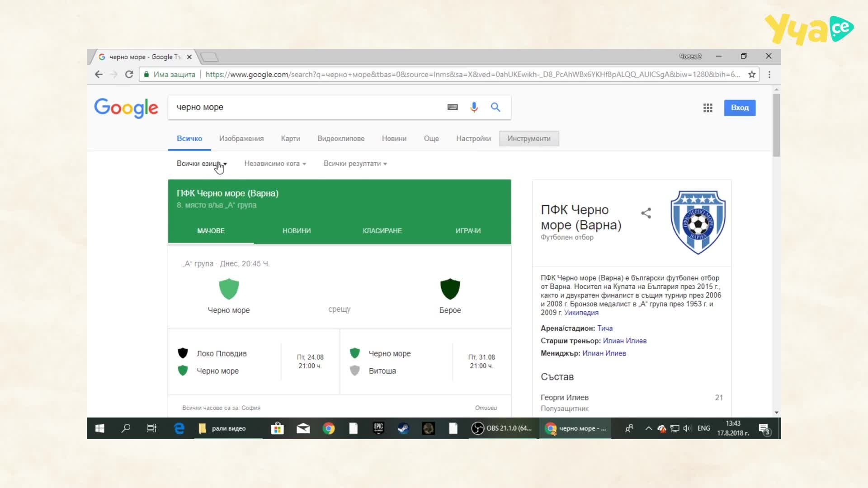Open the Настройки search settings menu
Viewport: 868px width, 488px height.
click(473, 139)
